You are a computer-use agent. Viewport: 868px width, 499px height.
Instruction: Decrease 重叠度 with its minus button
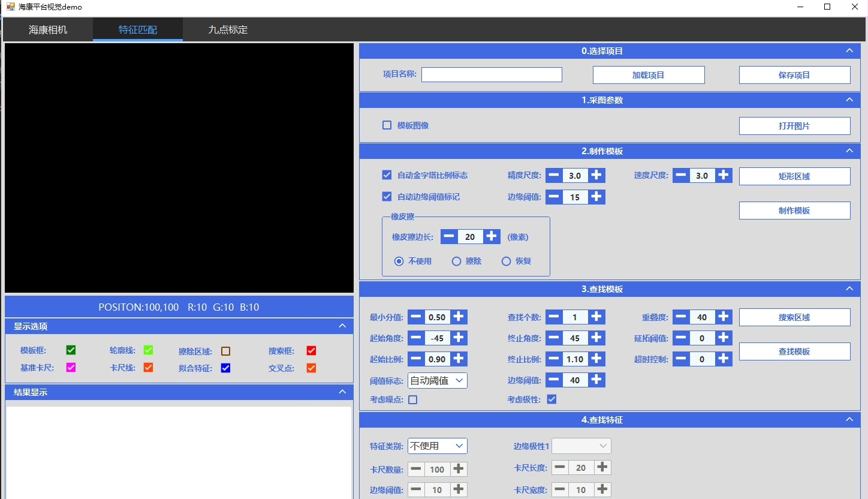point(681,317)
